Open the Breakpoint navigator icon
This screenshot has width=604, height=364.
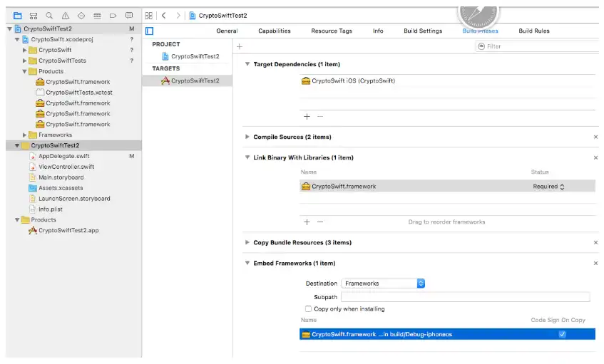click(113, 15)
